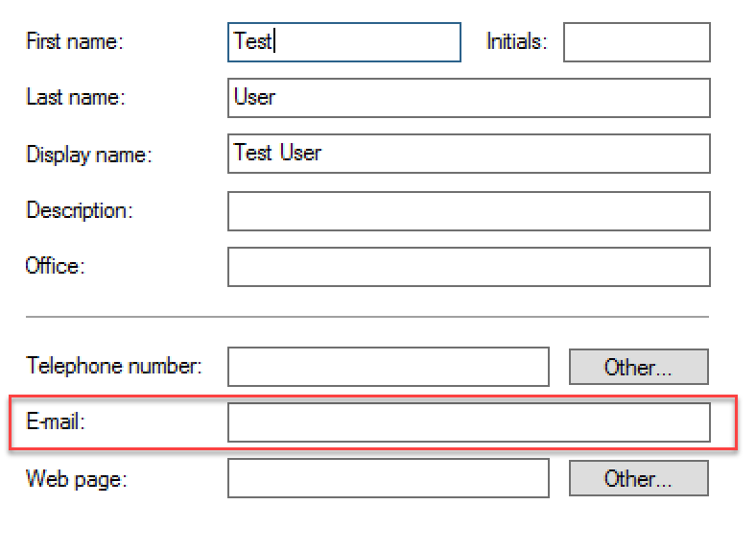The image size is (756, 553).
Task: Click the First name input field
Action: pyautogui.click(x=344, y=42)
